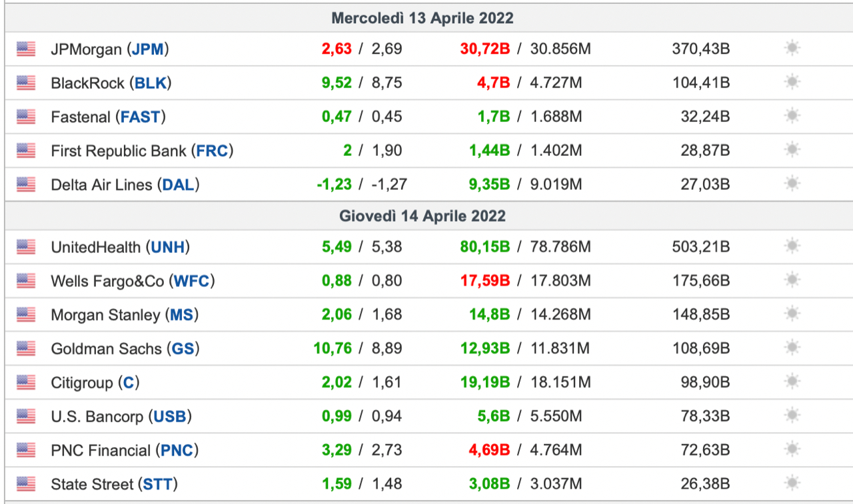
Task: Click the US flag icon beside Wells Fargo&Co
Action: point(26,281)
